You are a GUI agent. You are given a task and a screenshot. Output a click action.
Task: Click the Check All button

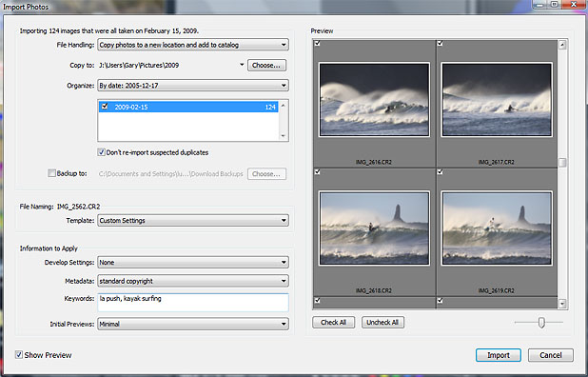333,322
